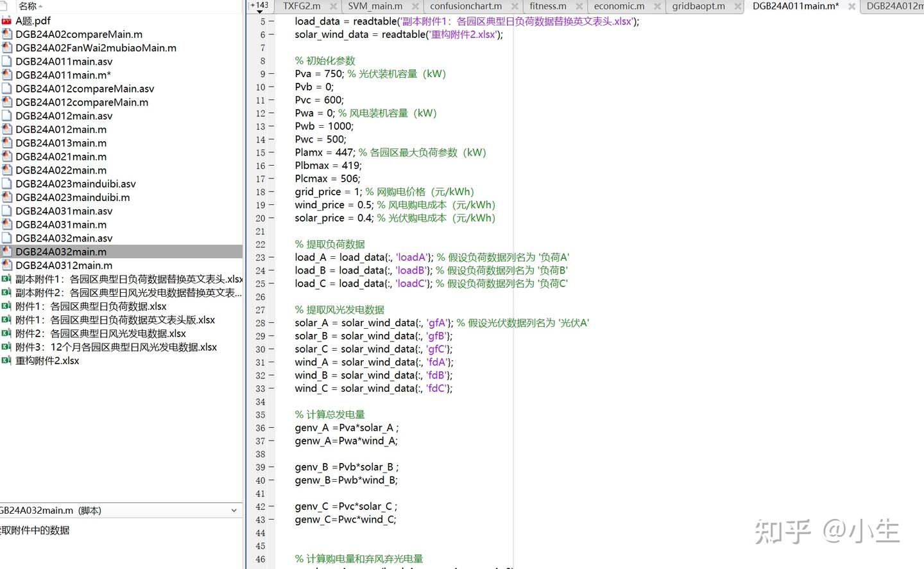Expand the DGB24A032main.m details panel dropdown
Viewport: 924px width, 569px height.
coord(234,511)
